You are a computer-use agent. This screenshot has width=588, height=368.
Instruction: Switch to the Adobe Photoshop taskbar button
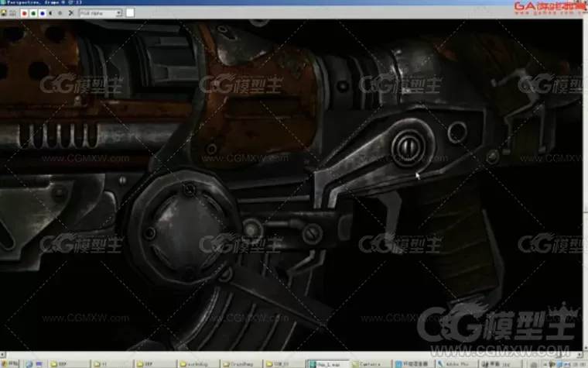coord(457,364)
